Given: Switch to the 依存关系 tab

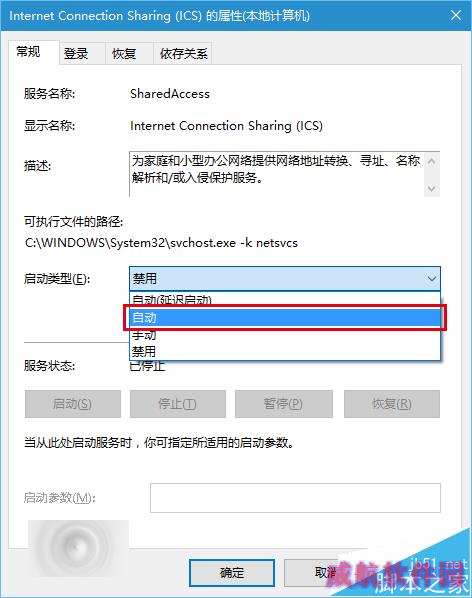Looking at the screenshot, I should [183, 53].
